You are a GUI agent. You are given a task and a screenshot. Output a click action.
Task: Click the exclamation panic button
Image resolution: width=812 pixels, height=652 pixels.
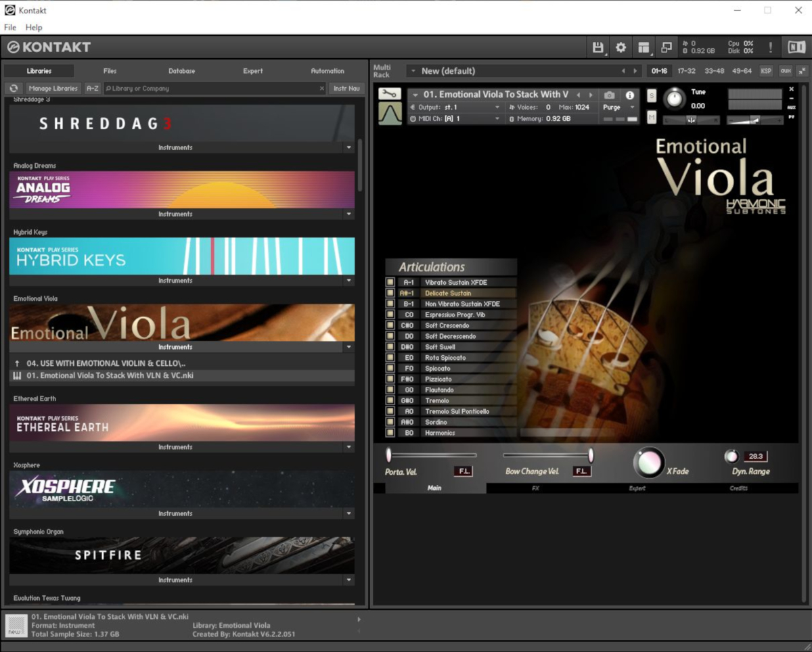click(770, 47)
